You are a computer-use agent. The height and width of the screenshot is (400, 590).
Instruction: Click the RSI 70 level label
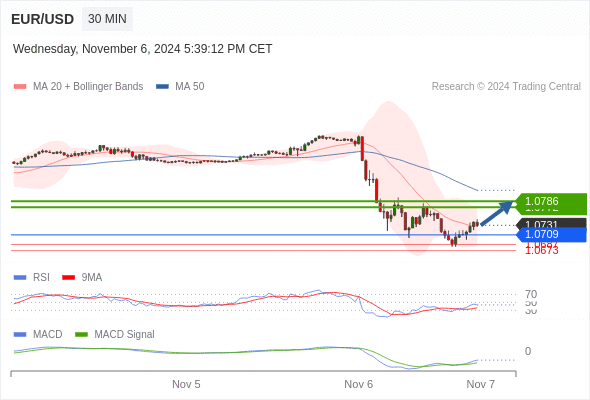[x=531, y=294]
